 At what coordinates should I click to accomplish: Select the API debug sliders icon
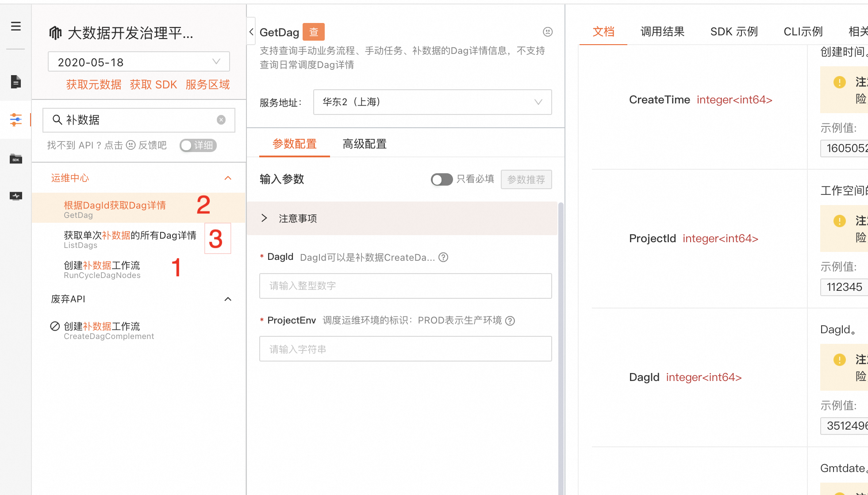[x=16, y=119]
